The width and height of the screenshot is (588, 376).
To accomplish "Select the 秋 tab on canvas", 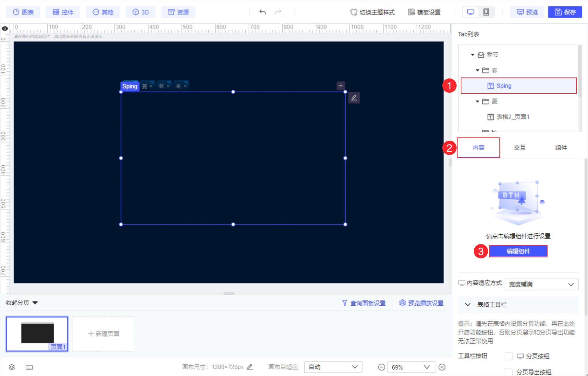I will pyautogui.click(x=161, y=86).
